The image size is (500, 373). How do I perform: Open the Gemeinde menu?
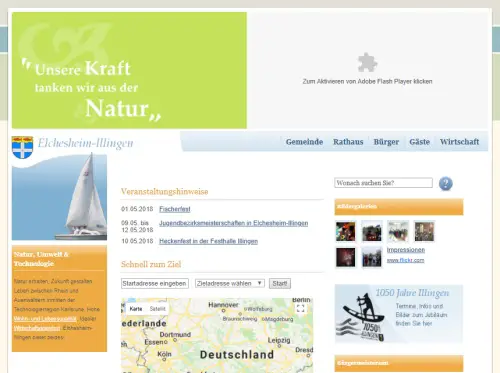coord(304,142)
